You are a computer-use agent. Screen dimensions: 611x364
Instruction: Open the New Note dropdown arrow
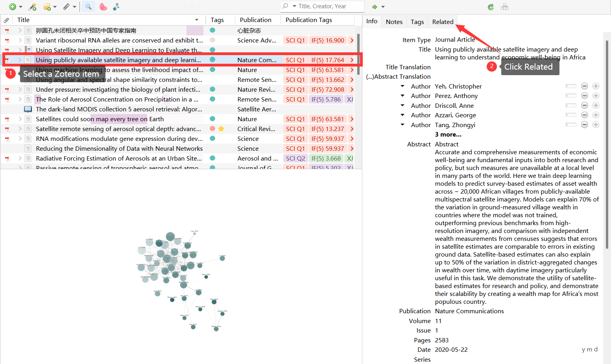click(x=55, y=7)
